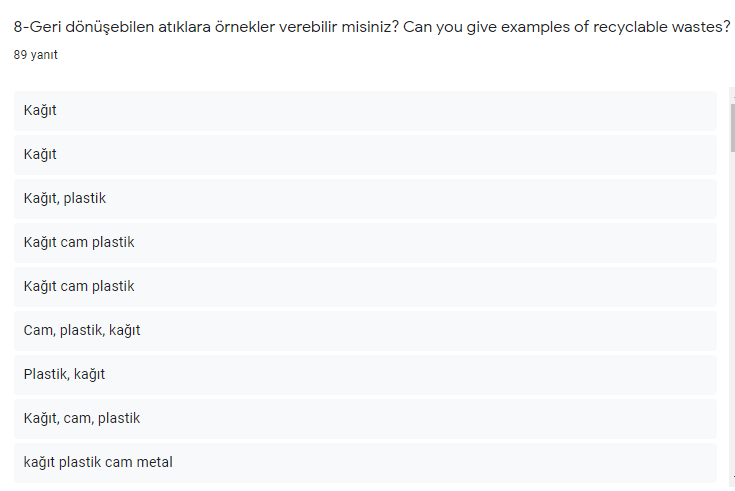Screen dimensions: 735x491
Task: Click the question number "8" in the title
Action: tap(18, 27)
